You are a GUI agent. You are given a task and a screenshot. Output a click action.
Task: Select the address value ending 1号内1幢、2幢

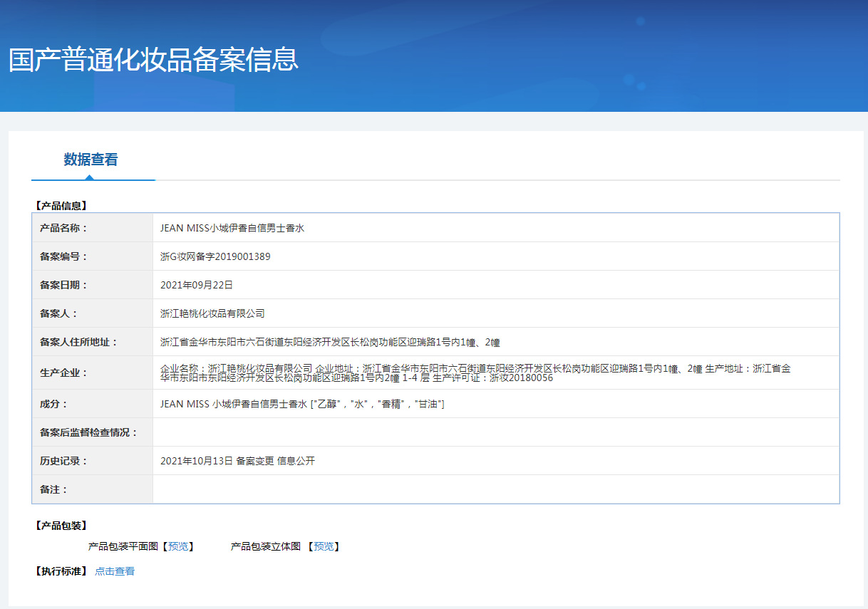pos(330,342)
